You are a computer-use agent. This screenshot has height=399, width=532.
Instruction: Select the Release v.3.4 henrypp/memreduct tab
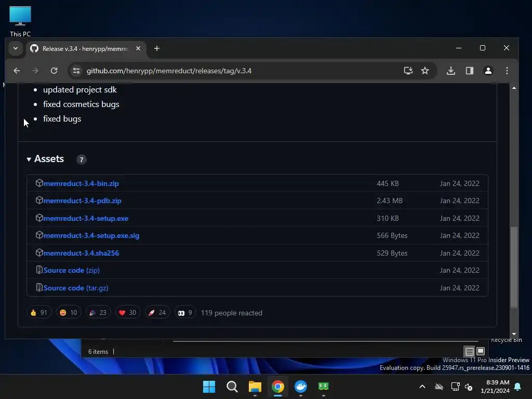point(86,48)
